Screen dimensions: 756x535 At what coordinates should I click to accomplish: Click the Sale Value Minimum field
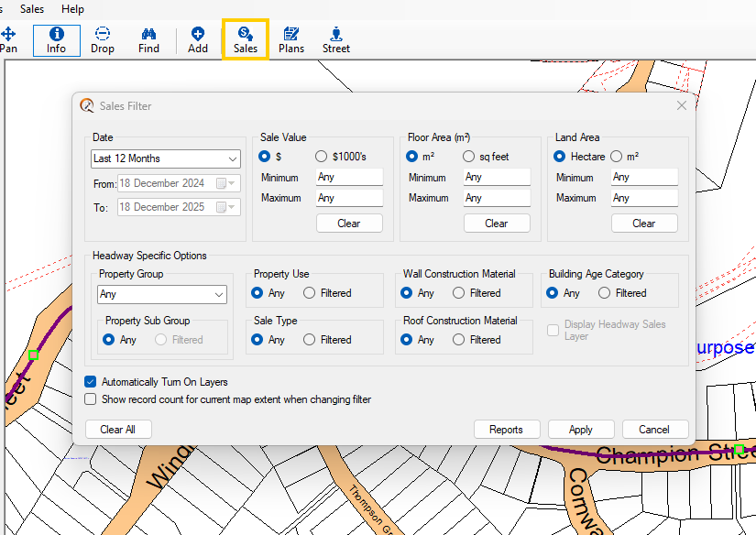pyautogui.click(x=349, y=178)
